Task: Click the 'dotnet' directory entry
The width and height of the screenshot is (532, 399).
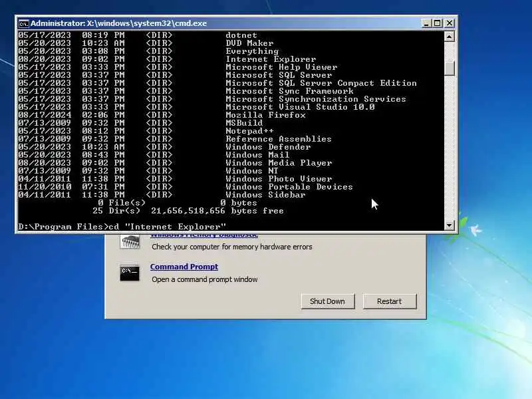Action: point(241,35)
